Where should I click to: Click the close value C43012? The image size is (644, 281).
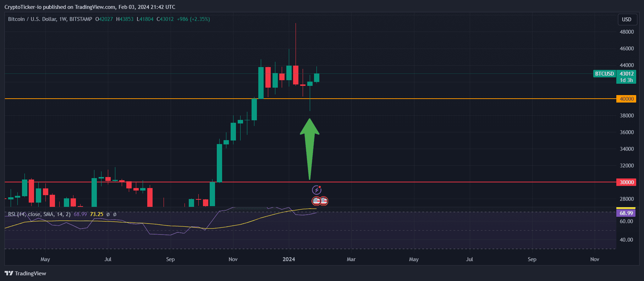165,19
